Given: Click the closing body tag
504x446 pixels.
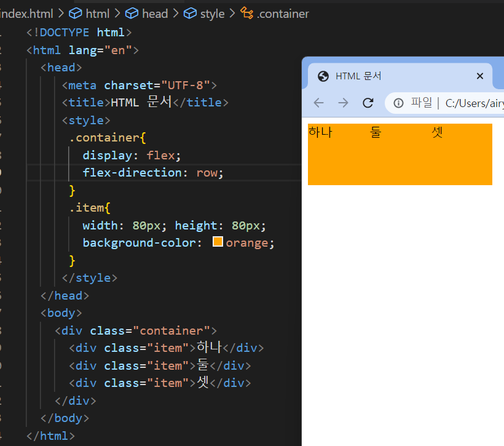Looking at the screenshot, I should [65, 418].
